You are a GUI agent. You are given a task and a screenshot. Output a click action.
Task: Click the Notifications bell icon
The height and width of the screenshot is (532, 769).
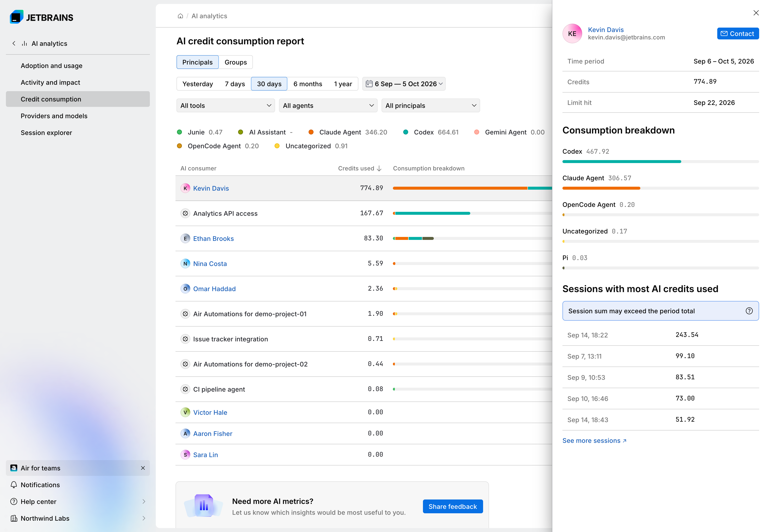pyautogui.click(x=14, y=485)
